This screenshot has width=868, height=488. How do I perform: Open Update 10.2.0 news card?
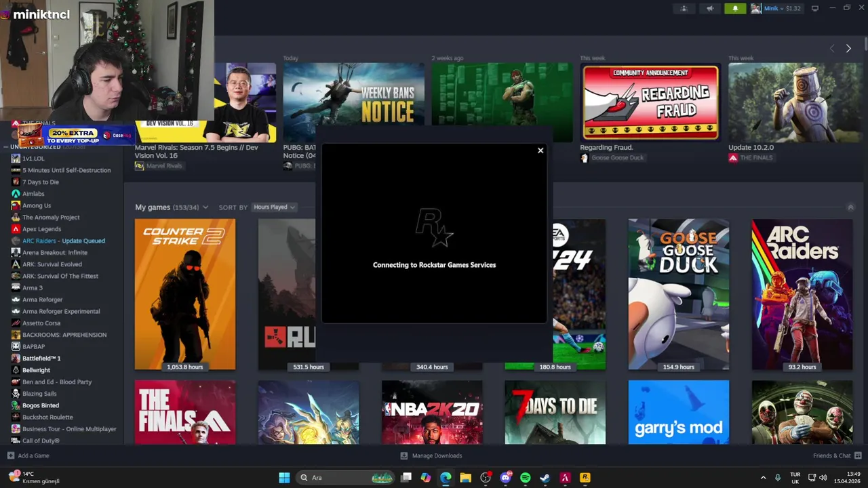(x=796, y=102)
